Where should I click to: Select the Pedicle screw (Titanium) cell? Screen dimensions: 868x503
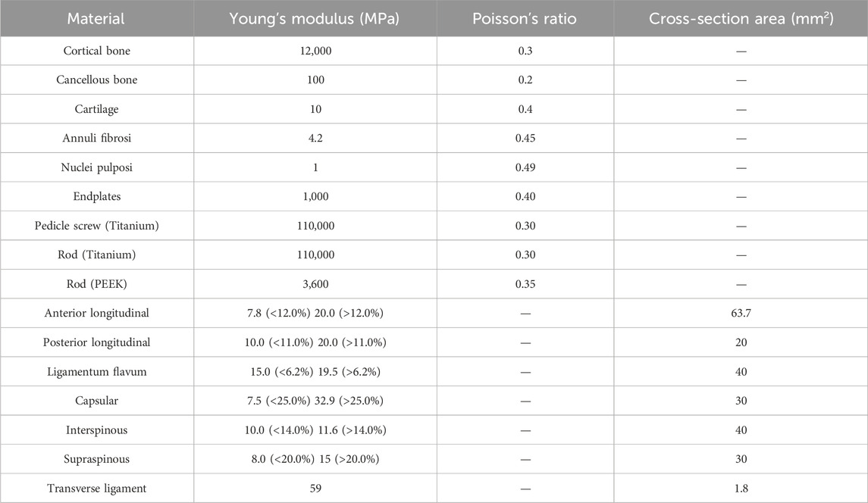pyautogui.click(x=97, y=226)
